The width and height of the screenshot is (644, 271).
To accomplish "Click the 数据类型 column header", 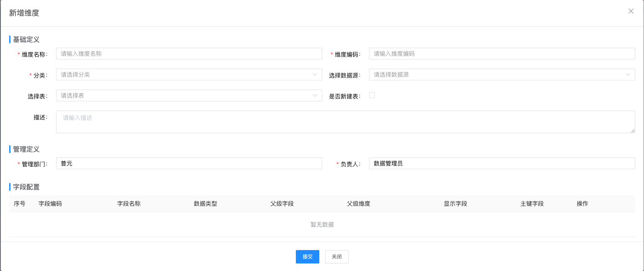I will pos(205,204).
